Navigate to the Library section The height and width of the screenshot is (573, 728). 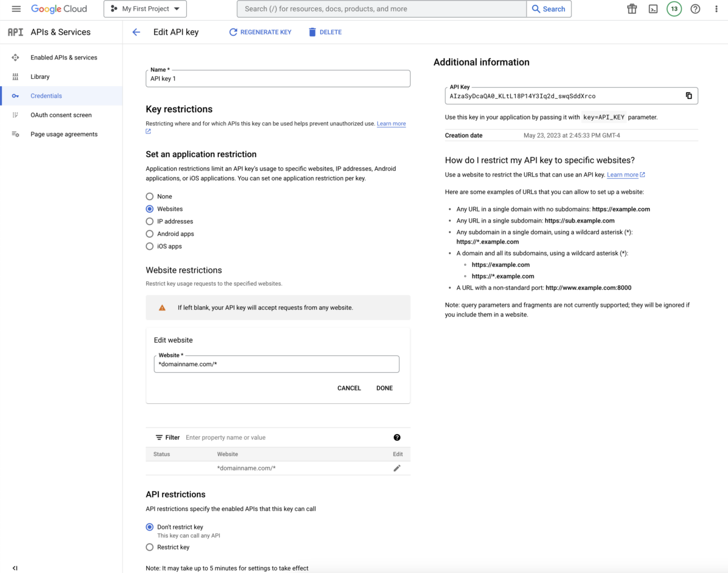click(x=41, y=76)
